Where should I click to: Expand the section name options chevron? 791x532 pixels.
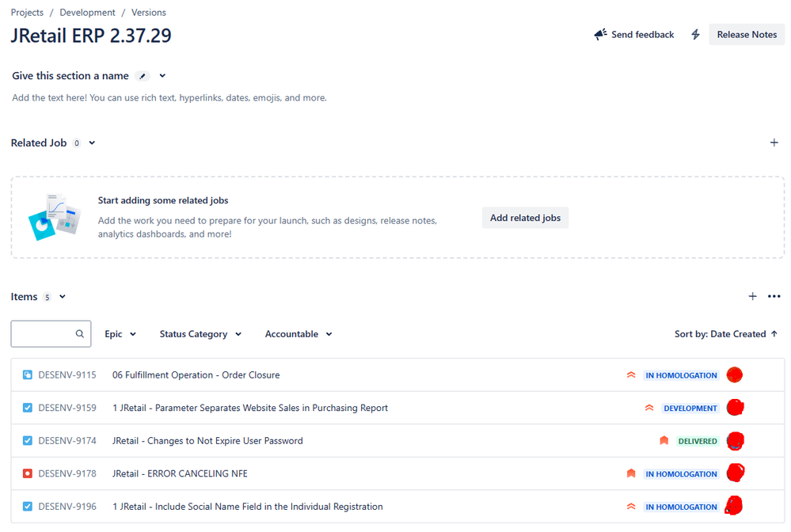pyautogui.click(x=162, y=76)
